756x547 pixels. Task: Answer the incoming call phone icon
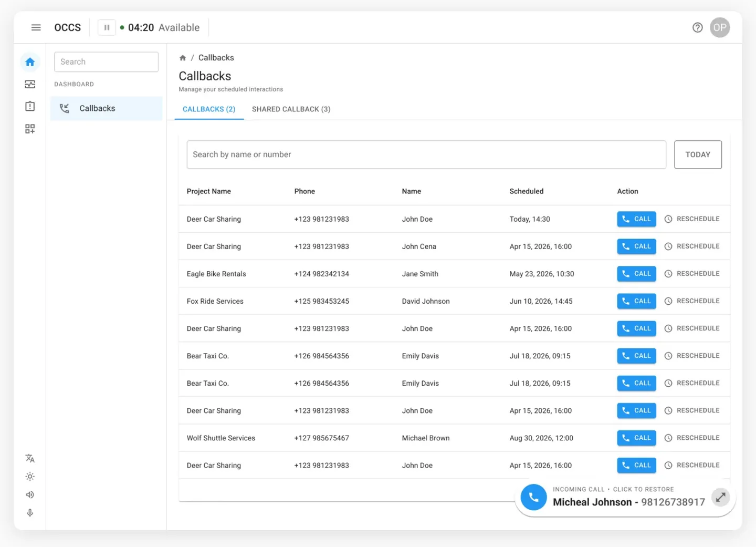[533, 497]
